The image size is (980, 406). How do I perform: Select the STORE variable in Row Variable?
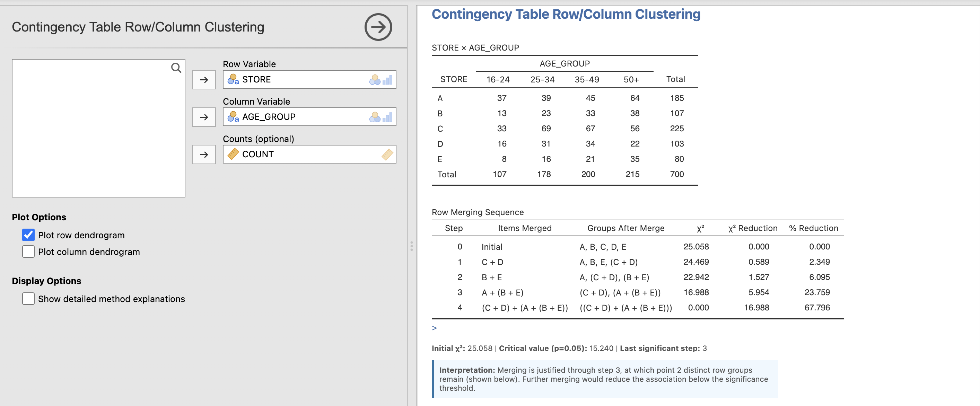coord(256,79)
